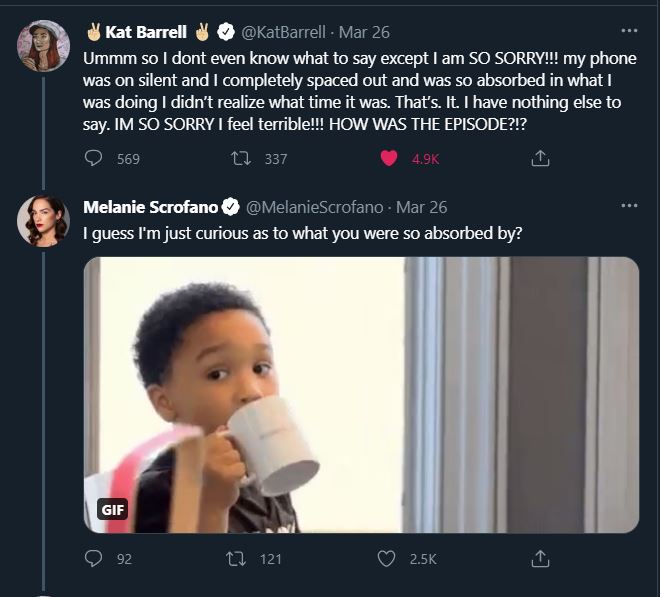Screen dimensions: 660x597
Task: Open more options on Kat Barrell's tweet
Action: 629,32
